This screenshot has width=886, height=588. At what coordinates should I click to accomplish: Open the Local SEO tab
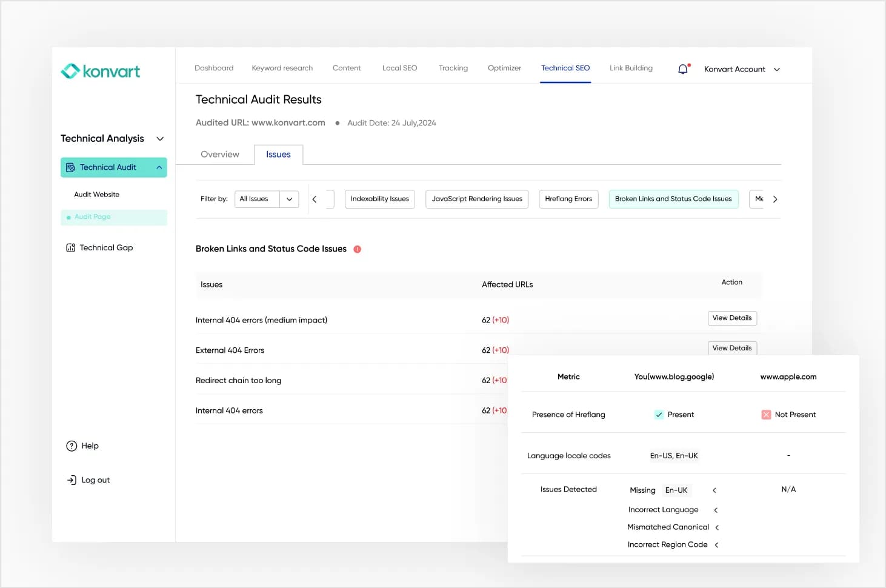(x=400, y=68)
